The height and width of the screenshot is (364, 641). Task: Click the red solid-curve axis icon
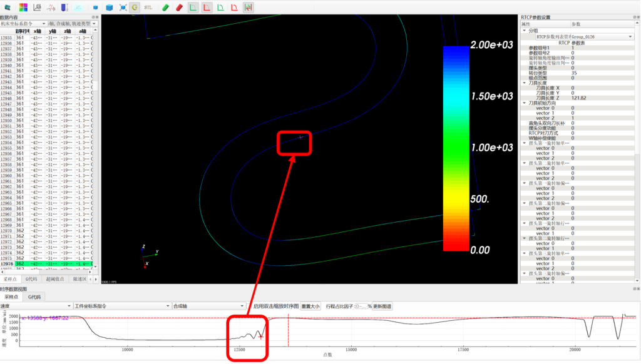click(234, 8)
